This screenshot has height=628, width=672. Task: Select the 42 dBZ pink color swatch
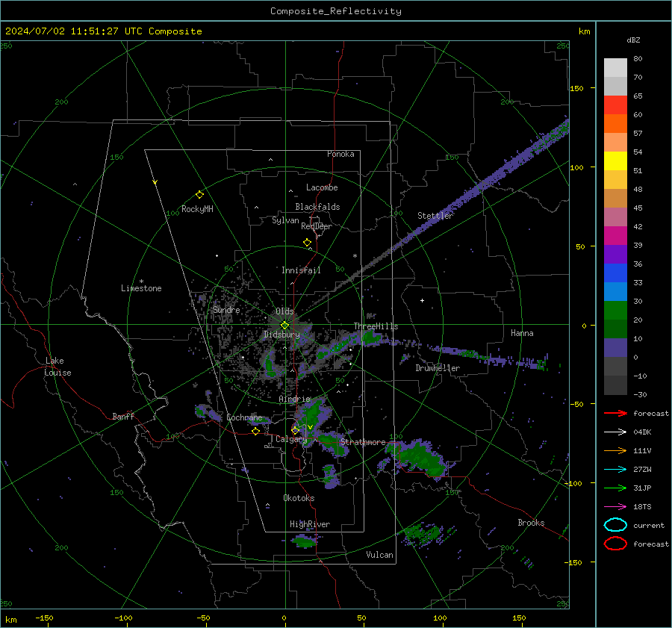[615, 217]
